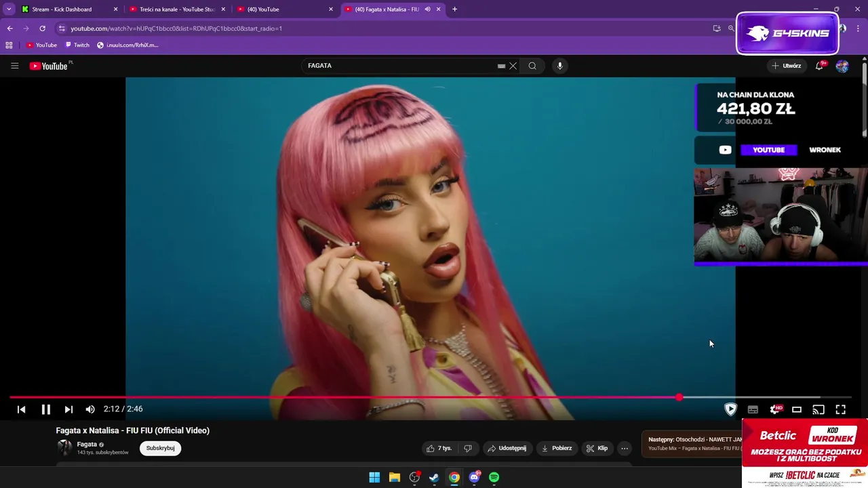Skip to the next video
The height and width of the screenshot is (488, 868).
pos(68,409)
